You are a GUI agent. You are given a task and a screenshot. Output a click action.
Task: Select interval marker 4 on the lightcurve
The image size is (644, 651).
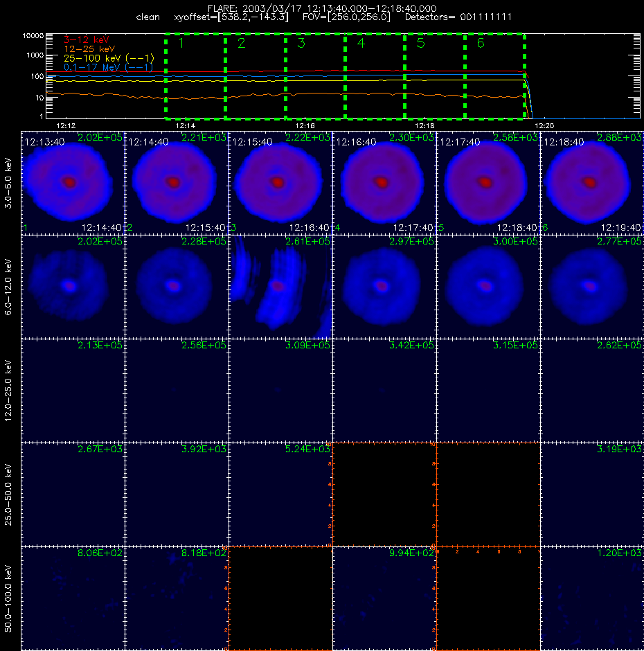[361, 43]
